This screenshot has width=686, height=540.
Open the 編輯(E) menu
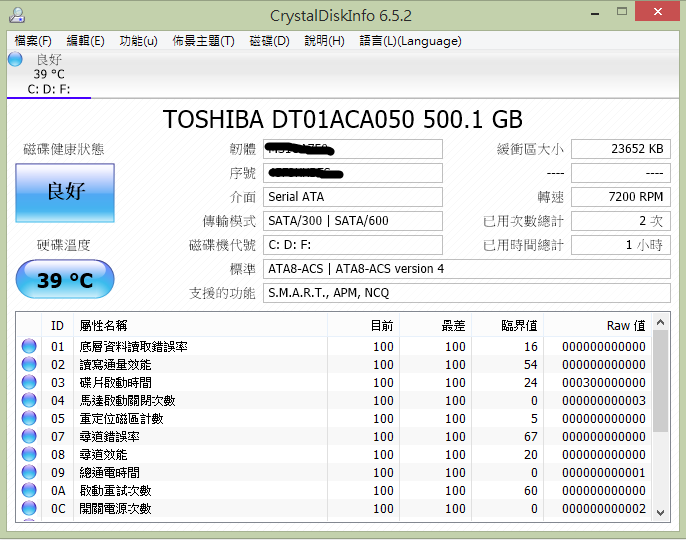(85, 41)
